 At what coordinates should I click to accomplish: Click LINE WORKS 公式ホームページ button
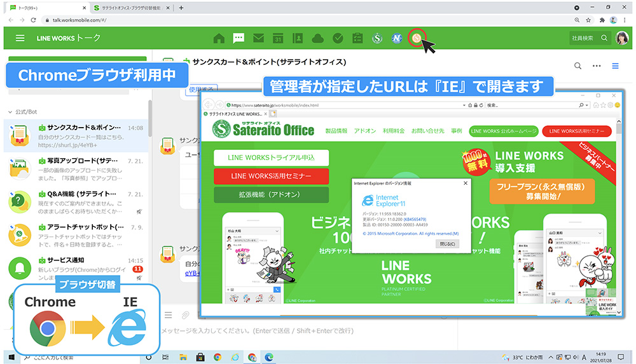[503, 131]
